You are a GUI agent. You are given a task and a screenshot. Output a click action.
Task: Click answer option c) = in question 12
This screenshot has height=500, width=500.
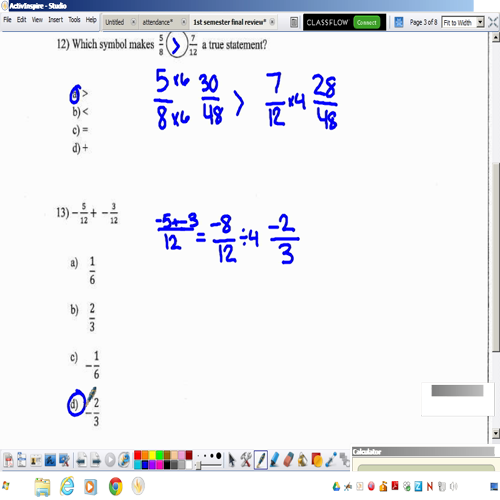tap(80, 130)
